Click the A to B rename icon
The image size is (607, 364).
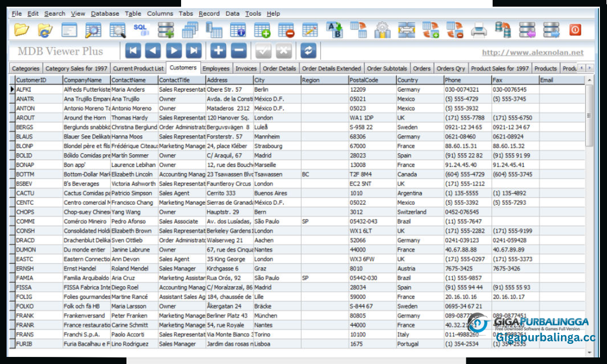pos(334,30)
